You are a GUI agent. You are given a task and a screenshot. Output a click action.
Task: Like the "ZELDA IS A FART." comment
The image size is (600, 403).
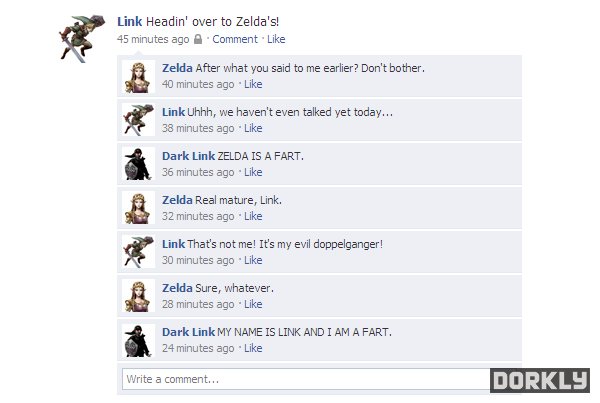(253, 172)
